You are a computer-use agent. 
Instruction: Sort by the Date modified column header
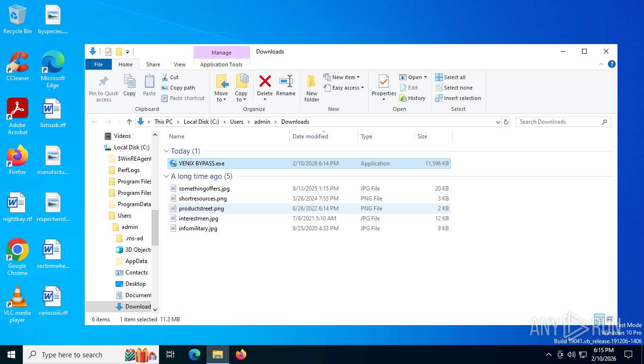coord(324,136)
